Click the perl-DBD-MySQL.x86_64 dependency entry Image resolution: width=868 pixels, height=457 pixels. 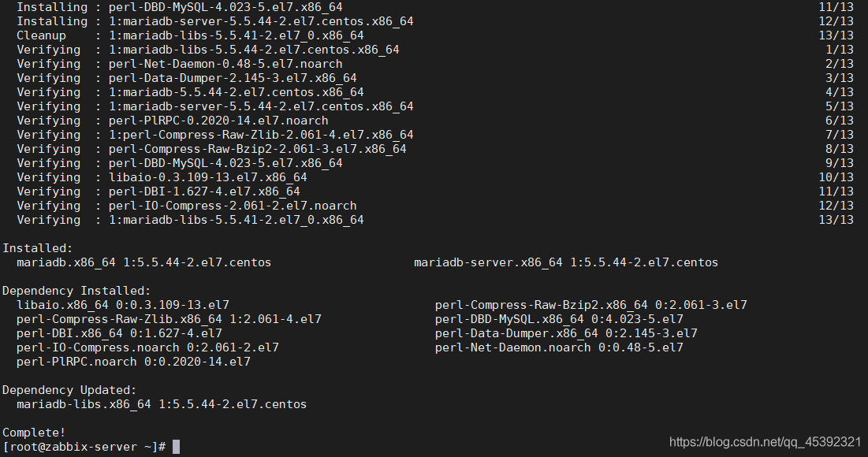pyautogui.click(x=559, y=319)
